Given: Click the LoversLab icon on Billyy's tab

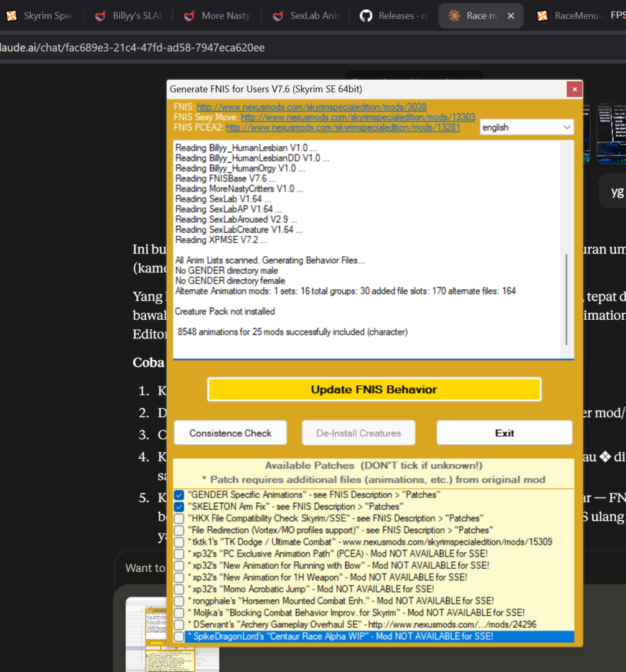Looking at the screenshot, I should pyautogui.click(x=100, y=16).
